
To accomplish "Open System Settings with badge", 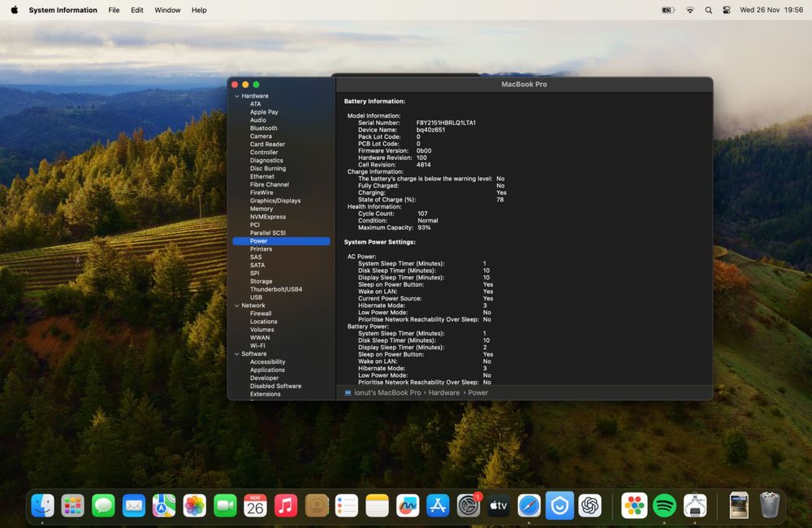I will (469, 505).
